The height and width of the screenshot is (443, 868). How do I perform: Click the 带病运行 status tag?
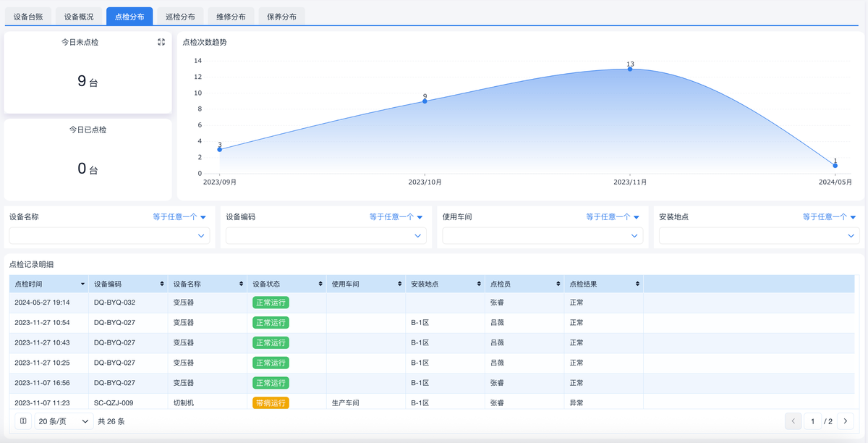coord(271,402)
